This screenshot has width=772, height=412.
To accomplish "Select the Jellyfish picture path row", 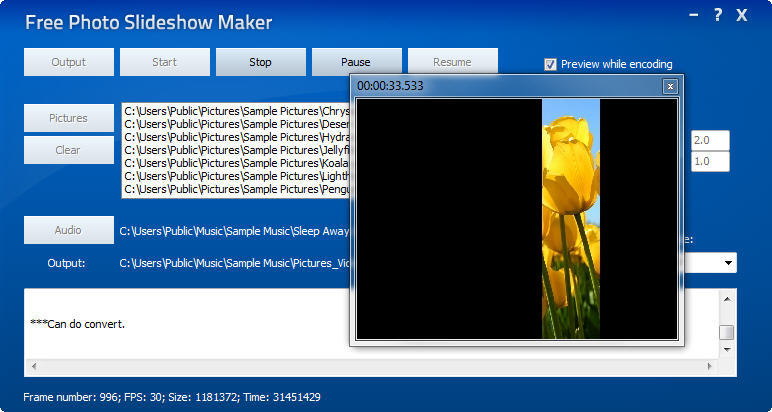I will coord(237,150).
